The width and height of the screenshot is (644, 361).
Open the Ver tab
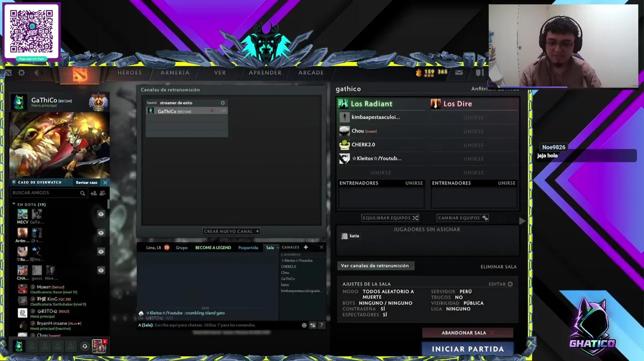pyautogui.click(x=220, y=73)
